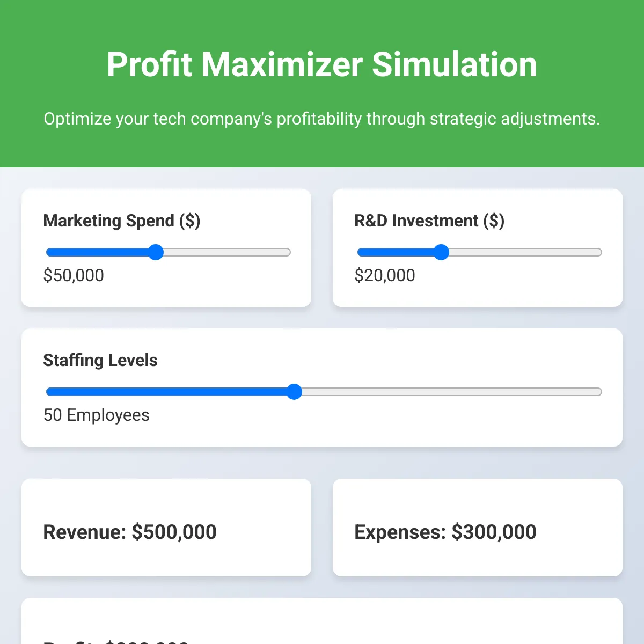Select the $20,000 R&D value text
Image resolution: width=644 pixels, height=644 pixels.
(x=384, y=275)
